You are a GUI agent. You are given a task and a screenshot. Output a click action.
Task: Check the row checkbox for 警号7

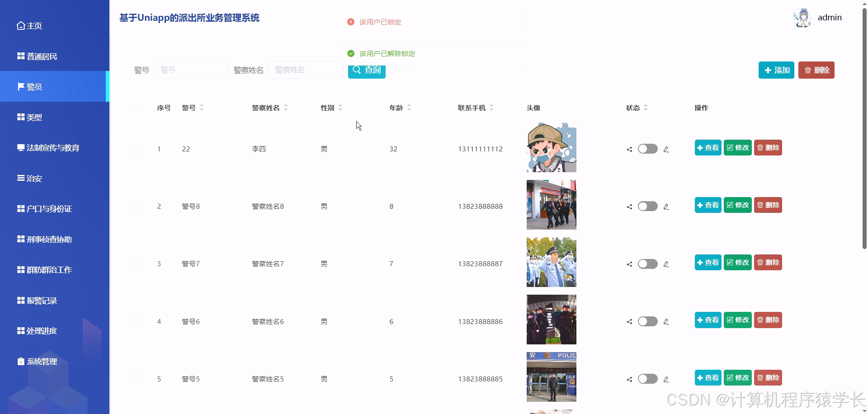[136, 264]
